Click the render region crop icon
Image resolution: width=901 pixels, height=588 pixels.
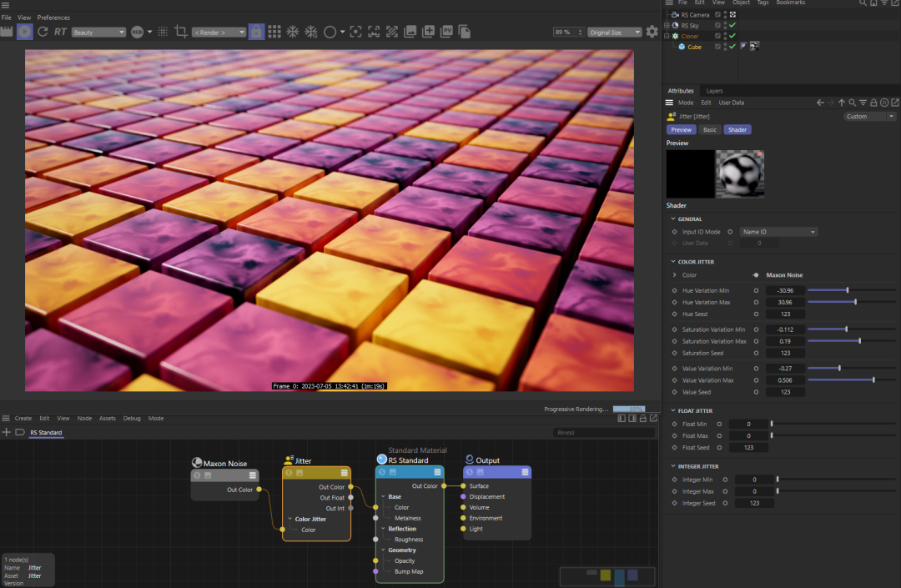tap(182, 32)
